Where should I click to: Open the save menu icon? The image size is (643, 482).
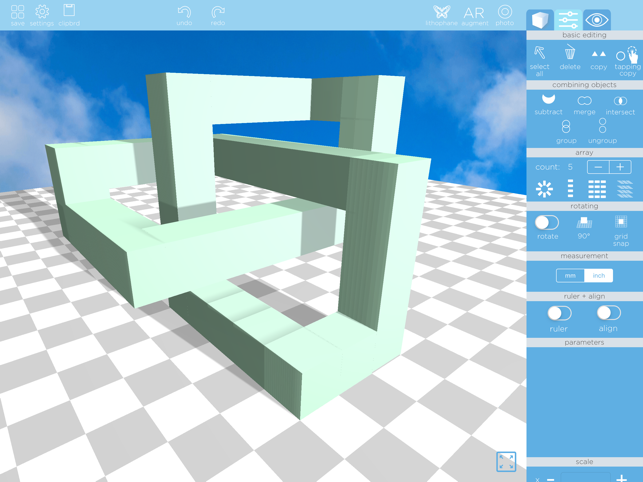coord(17,15)
